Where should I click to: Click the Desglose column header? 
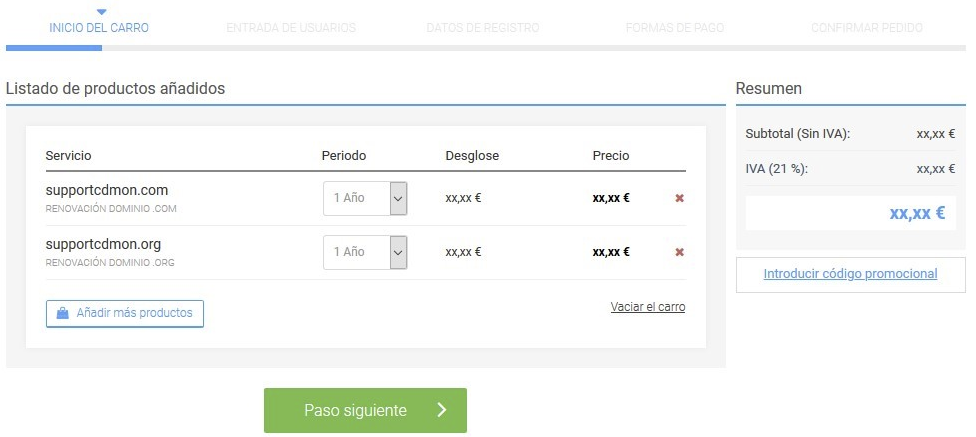(x=472, y=156)
